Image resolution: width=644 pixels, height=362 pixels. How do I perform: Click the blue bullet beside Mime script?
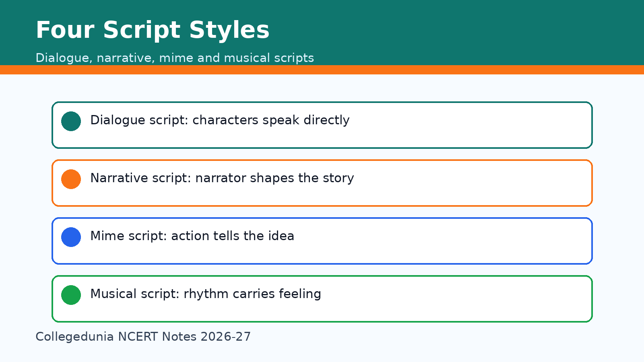[x=71, y=237]
